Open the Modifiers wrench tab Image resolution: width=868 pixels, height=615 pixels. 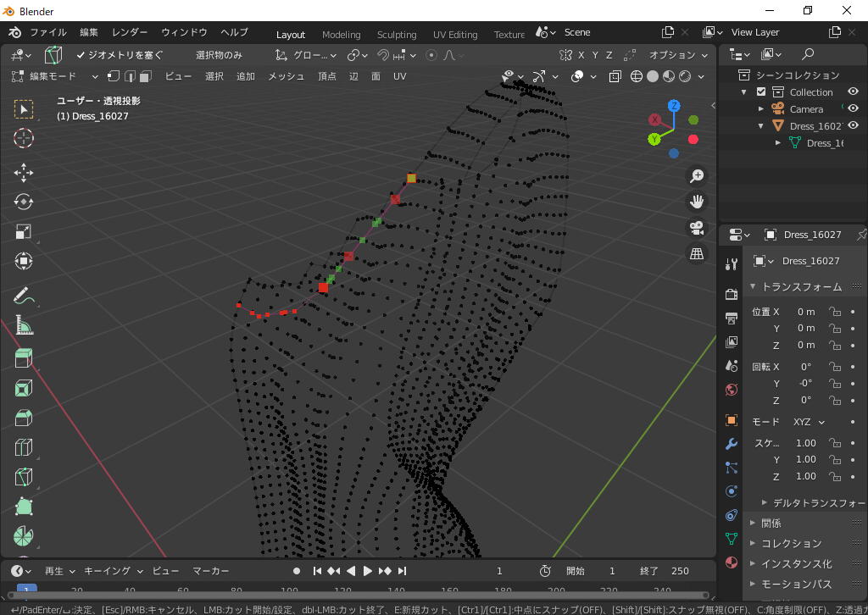pos(732,444)
